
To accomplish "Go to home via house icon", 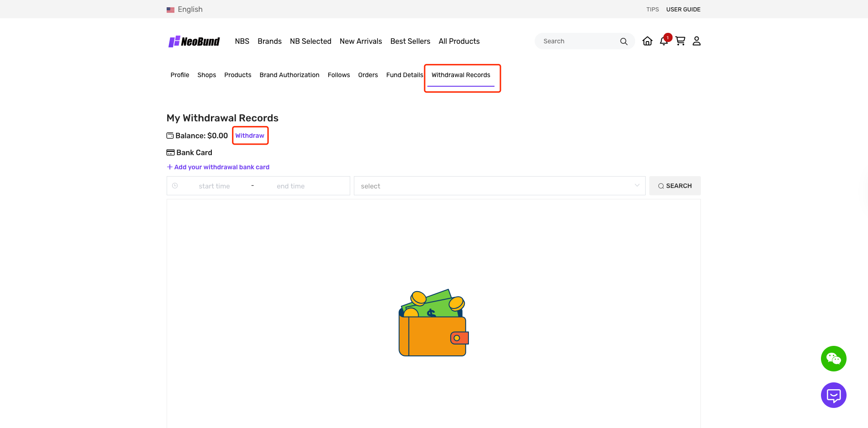I will point(647,42).
